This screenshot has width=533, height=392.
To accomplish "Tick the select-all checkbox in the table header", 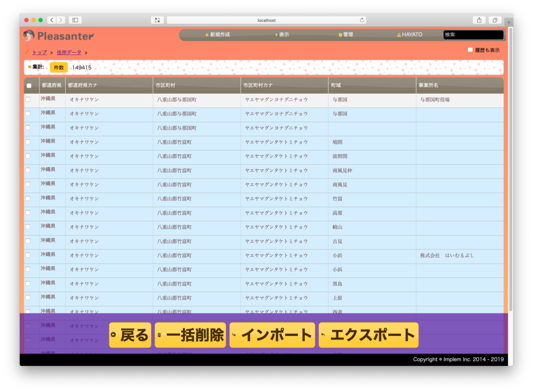I will [29, 86].
